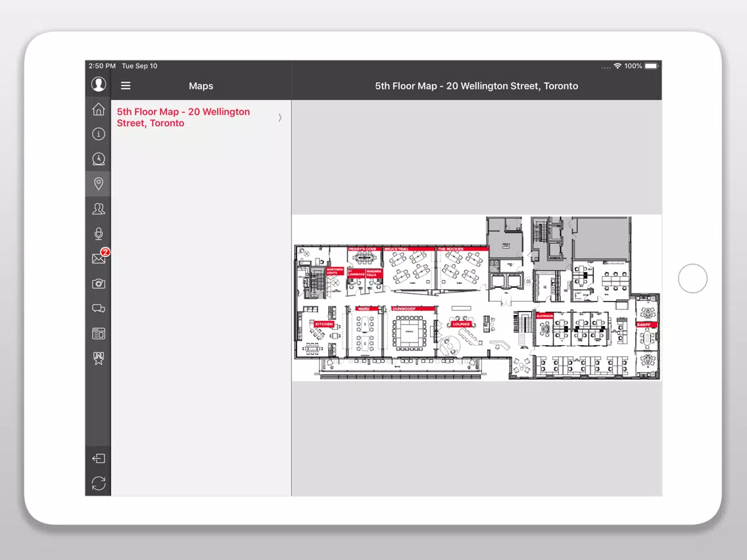Open the attendees people icon
The height and width of the screenshot is (560, 747).
[99, 208]
